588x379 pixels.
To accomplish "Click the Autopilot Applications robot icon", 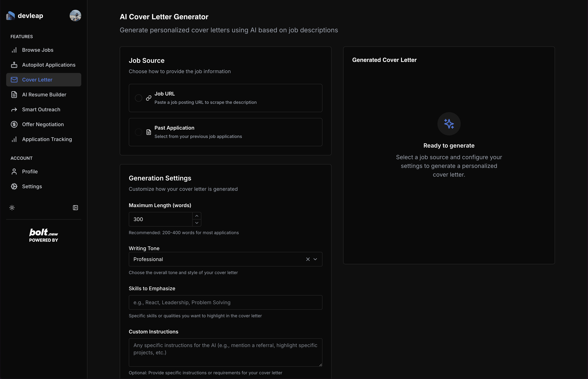I will [14, 65].
